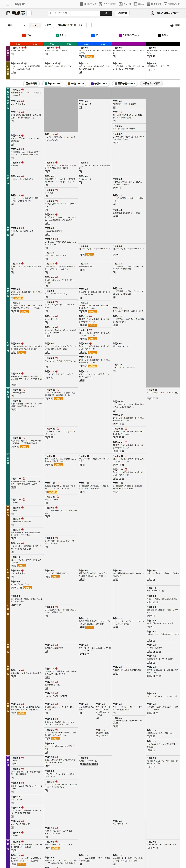Click NHK Plus icon on 午後1:00 ニュース・気象情報
The width and height of the screenshot is (186, 868).
tap(23, 570)
